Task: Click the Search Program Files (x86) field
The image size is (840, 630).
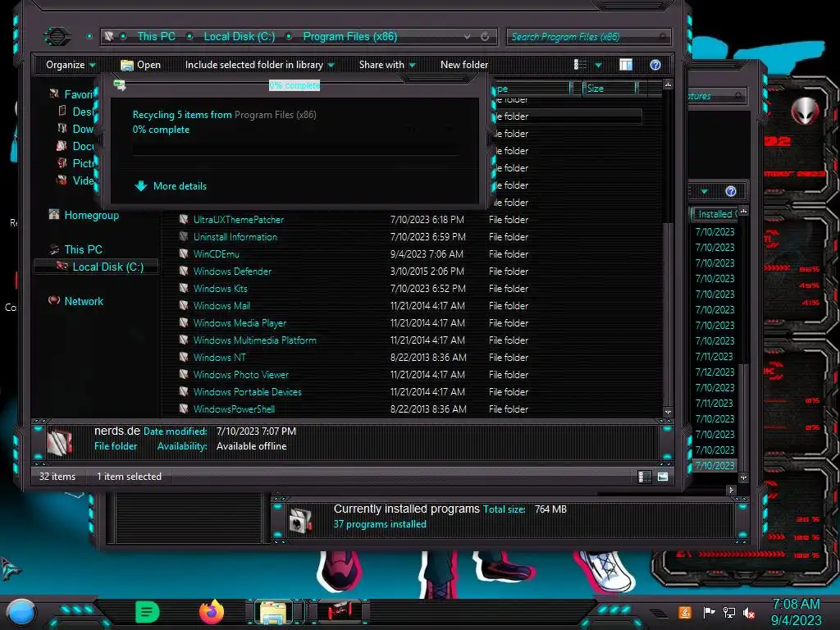Action: (x=589, y=36)
